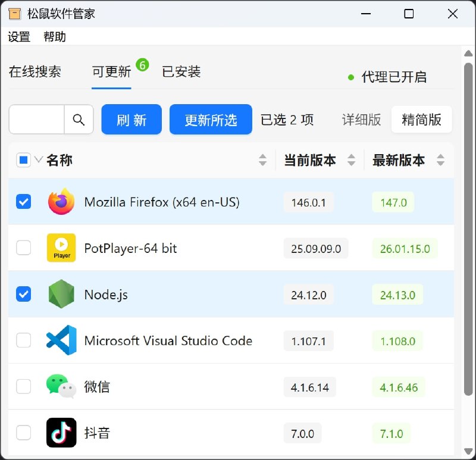Click inside the search input field
Image resolution: width=476 pixels, height=460 pixels.
(x=35, y=120)
